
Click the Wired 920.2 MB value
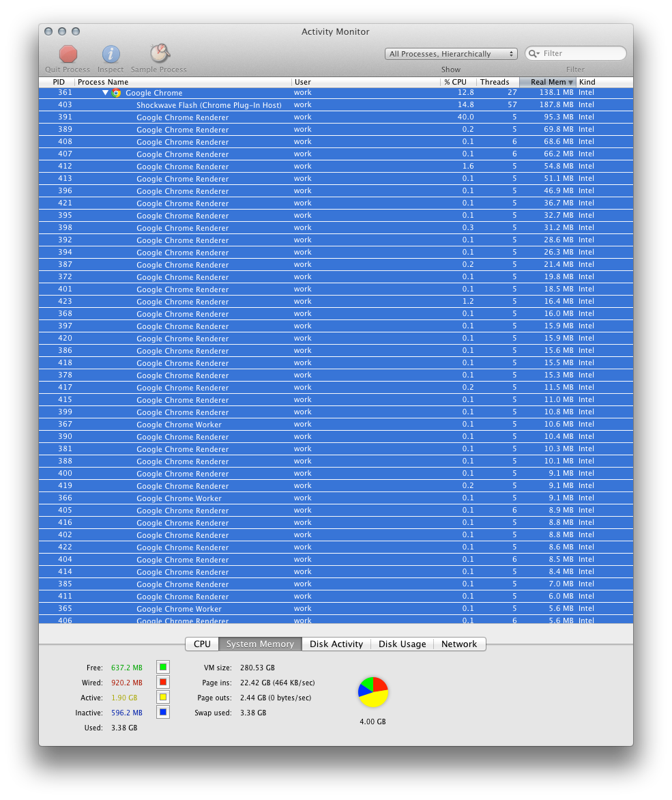tap(127, 683)
